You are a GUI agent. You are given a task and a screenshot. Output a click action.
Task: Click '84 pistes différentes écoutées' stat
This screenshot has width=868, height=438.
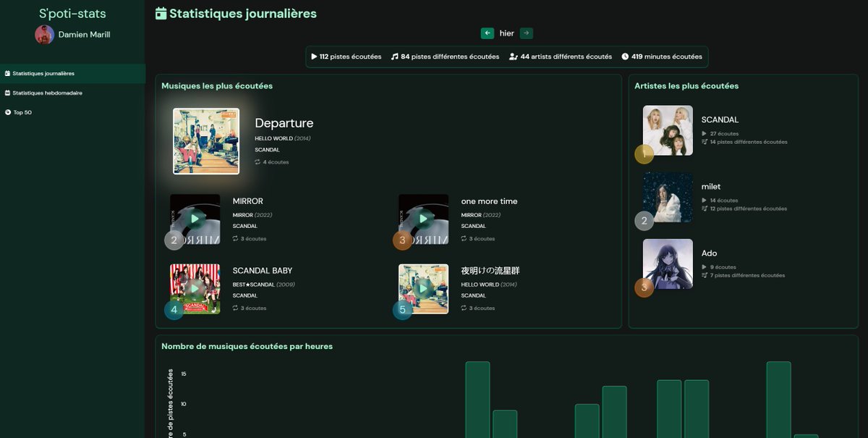coord(450,56)
